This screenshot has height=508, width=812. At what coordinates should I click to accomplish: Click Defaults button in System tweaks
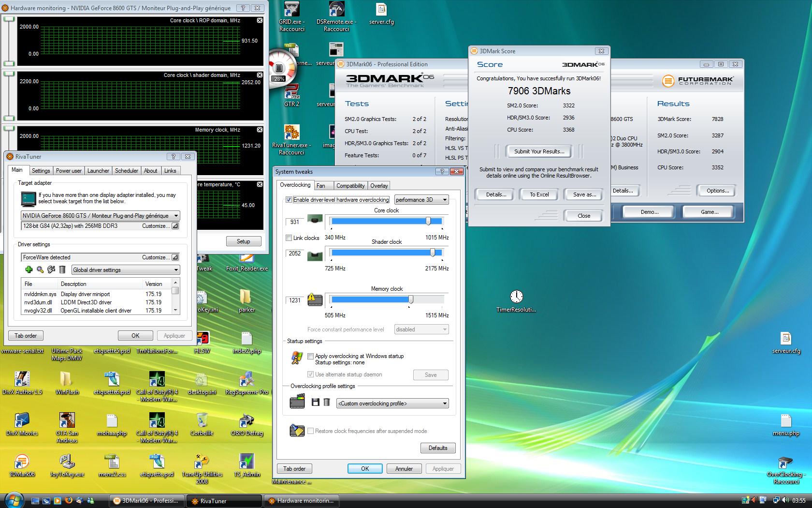pos(438,448)
